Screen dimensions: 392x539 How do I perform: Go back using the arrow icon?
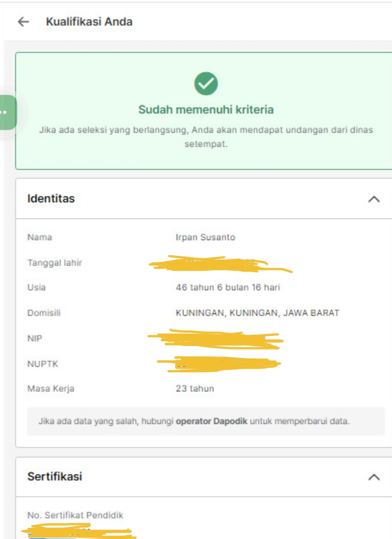23,22
